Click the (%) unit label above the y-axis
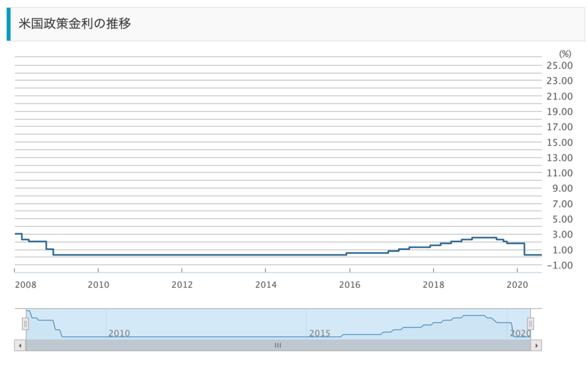This screenshot has width=588, height=377. pos(566,53)
